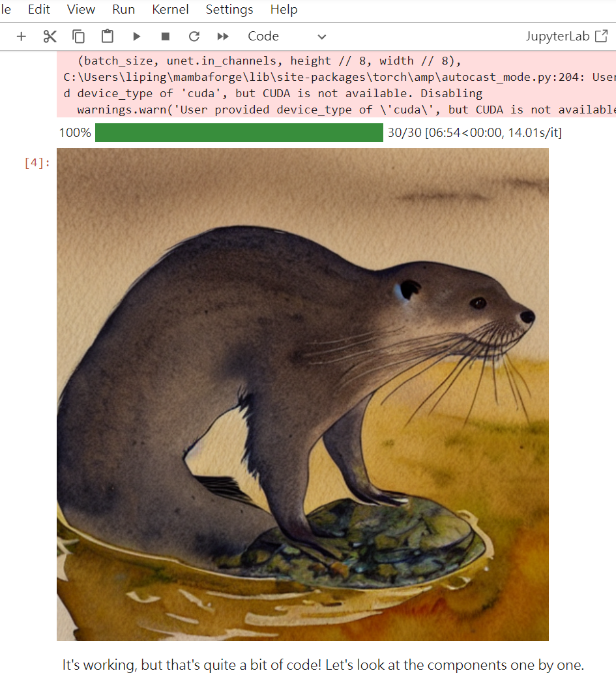Open the Run menu
Viewport: 616px width, 673px height.
124,9
